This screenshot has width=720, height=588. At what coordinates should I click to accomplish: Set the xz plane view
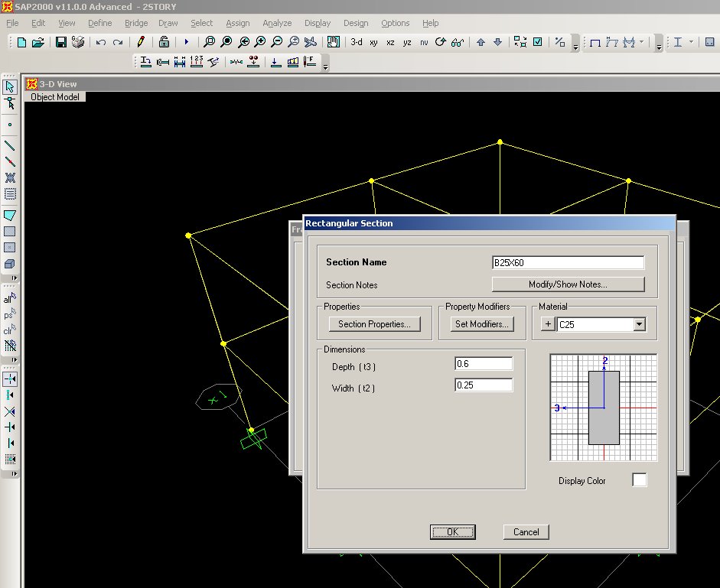click(390, 43)
